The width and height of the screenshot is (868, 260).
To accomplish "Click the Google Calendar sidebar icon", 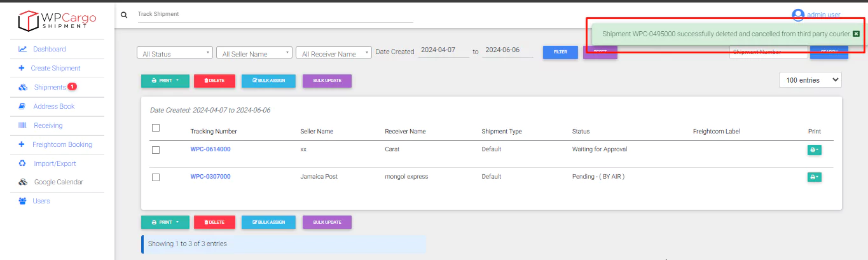I will click(22, 182).
